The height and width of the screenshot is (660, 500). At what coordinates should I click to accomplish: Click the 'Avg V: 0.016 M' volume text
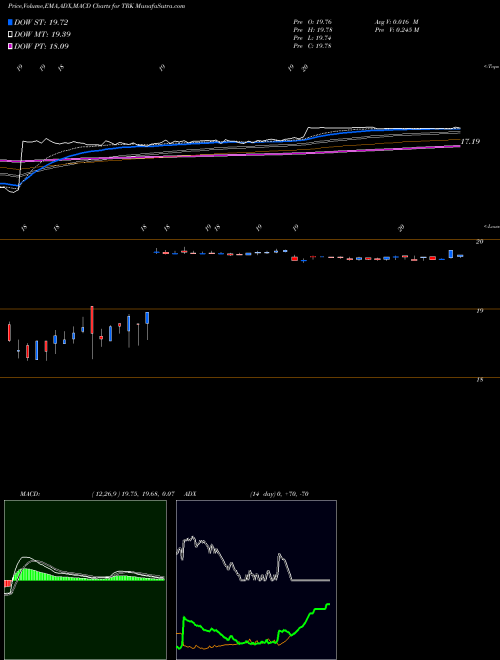tap(396, 22)
